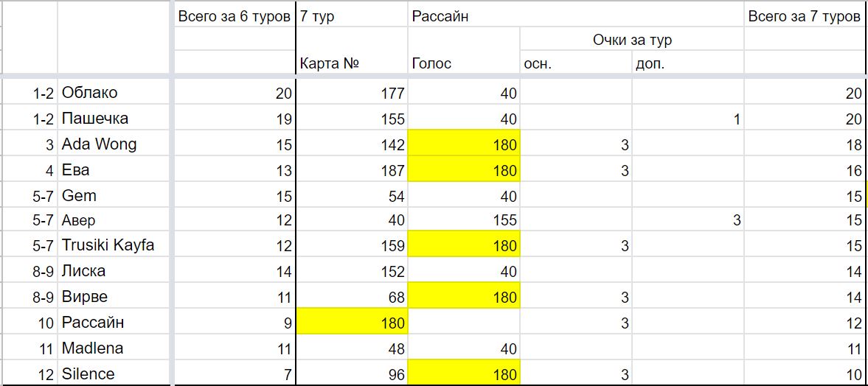Click the Пашечка player name cell
868x386 pixels.
tap(115, 119)
